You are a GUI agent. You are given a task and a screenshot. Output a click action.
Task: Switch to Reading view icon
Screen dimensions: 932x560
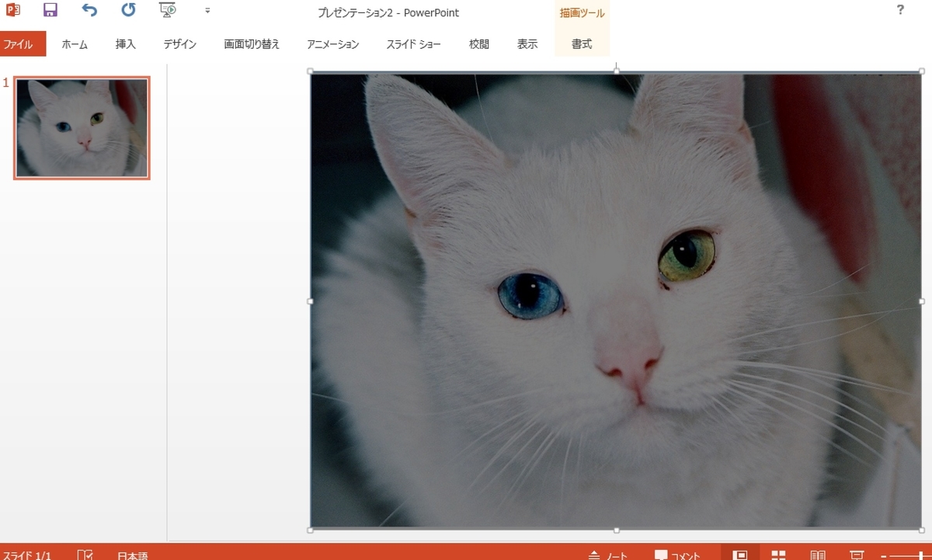[818, 555]
